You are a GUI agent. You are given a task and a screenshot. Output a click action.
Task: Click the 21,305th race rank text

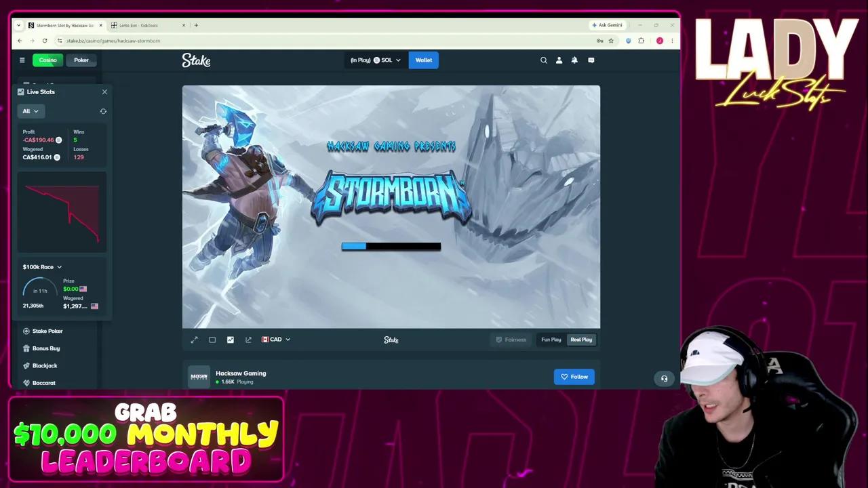click(33, 306)
